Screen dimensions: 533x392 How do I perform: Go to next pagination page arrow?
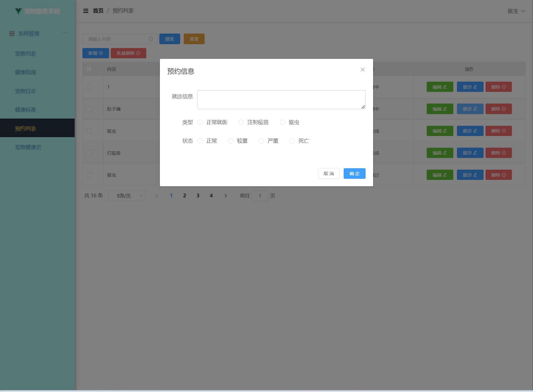[226, 196]
